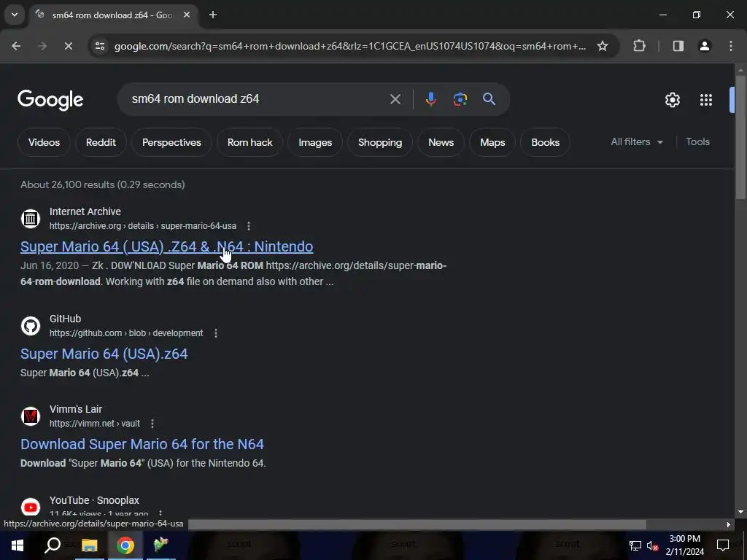Image resolution: width=747 pixels, height=560 pixels.
Task: Open Windows taskbar search
Action: click(x=53, y=545)
